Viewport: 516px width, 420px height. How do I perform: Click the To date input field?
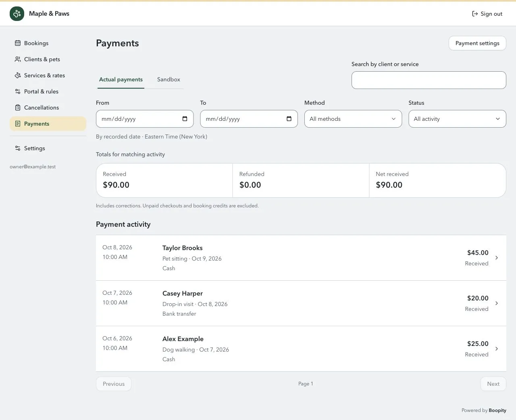(x=249, y=119)
